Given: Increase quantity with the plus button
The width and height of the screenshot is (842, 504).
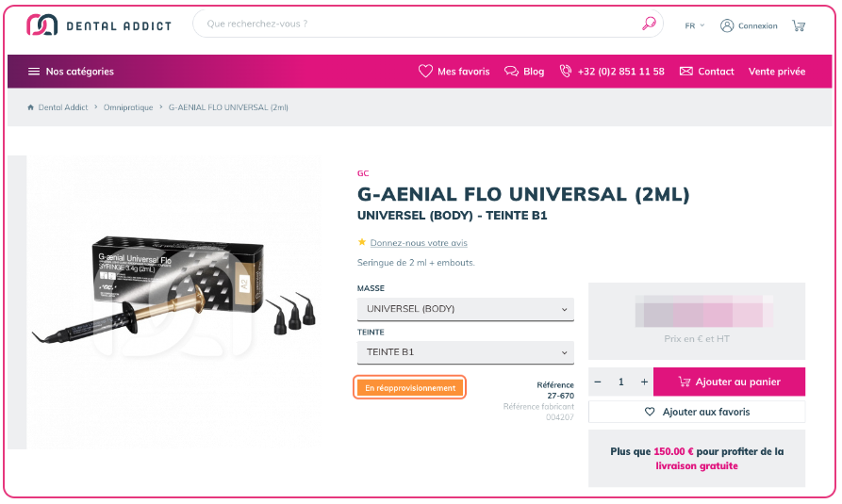Looking at the screenshot, I should pyautogui.click(x=644, y=382).
